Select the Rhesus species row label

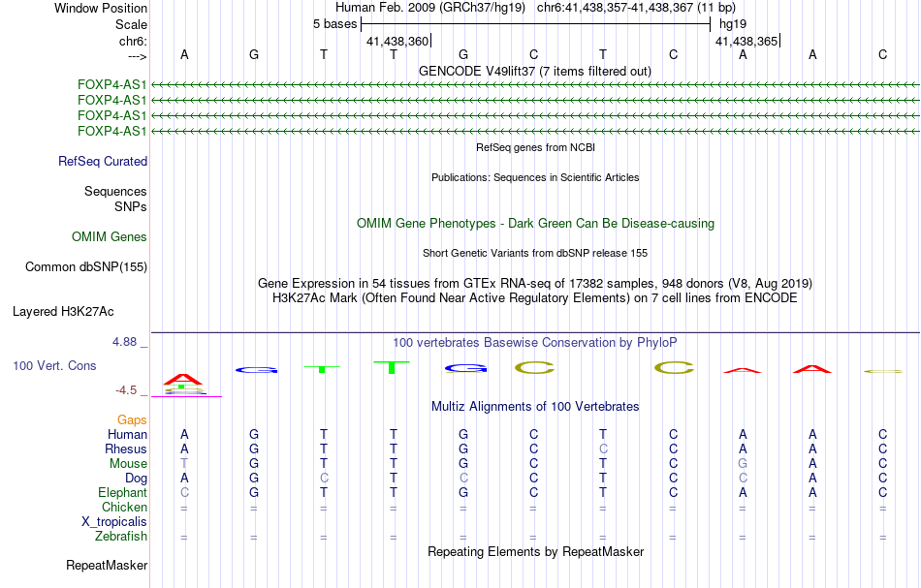tap(126, 449)
